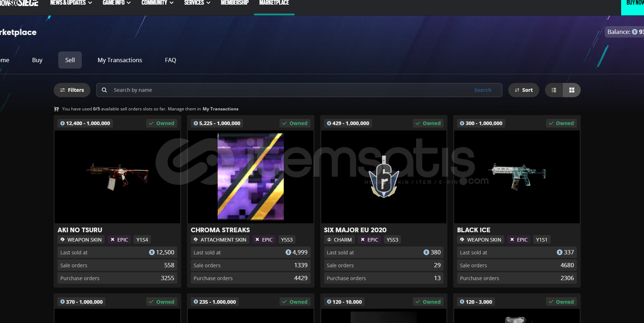Open the Aki No Tsuru weapon skin image
Viewport: 644px width, 323px height.
click(x=117, y=177)
